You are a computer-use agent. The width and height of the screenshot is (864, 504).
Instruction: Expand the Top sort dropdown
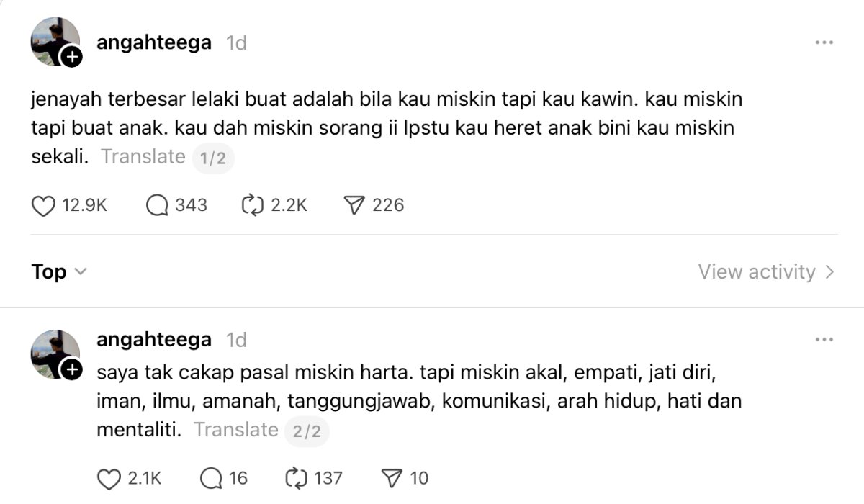[x=59, y=272]
